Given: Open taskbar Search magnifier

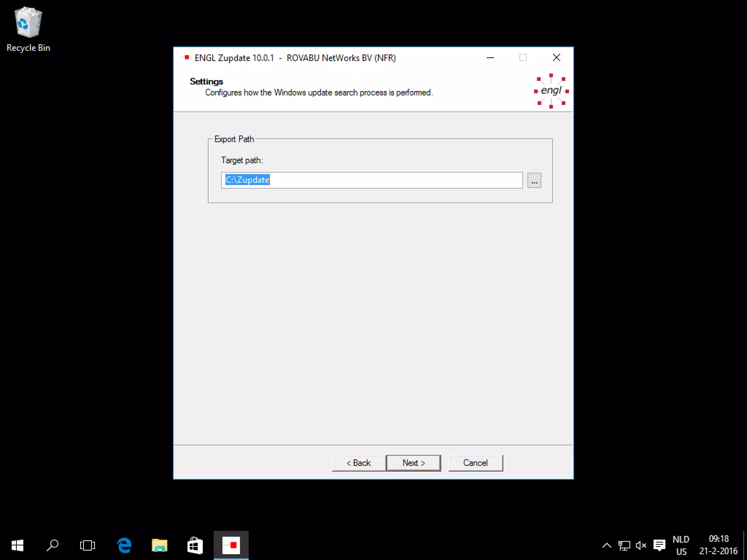Looking at the screenshot, I should 53,545.
